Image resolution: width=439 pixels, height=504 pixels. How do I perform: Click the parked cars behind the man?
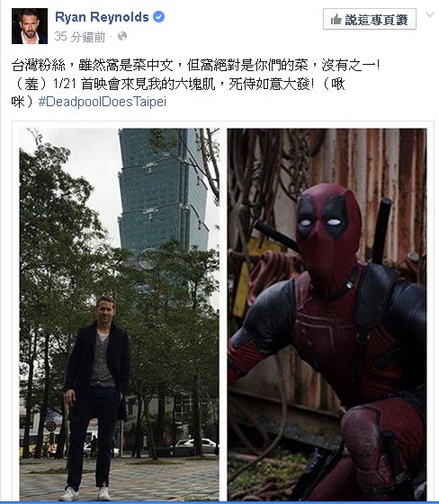195,446
